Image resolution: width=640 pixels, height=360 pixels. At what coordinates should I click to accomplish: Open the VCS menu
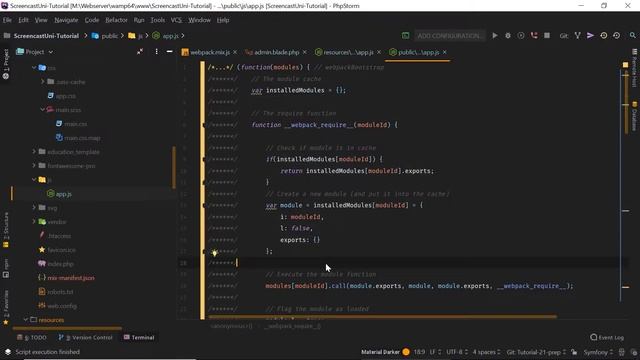click(176, 20)
